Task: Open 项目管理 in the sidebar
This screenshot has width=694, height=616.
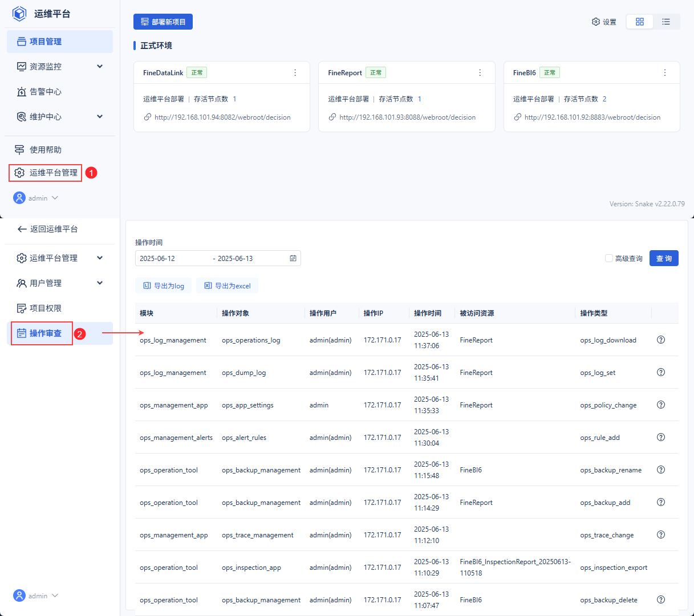Action: pyautogui.click(x=60, y=42)
